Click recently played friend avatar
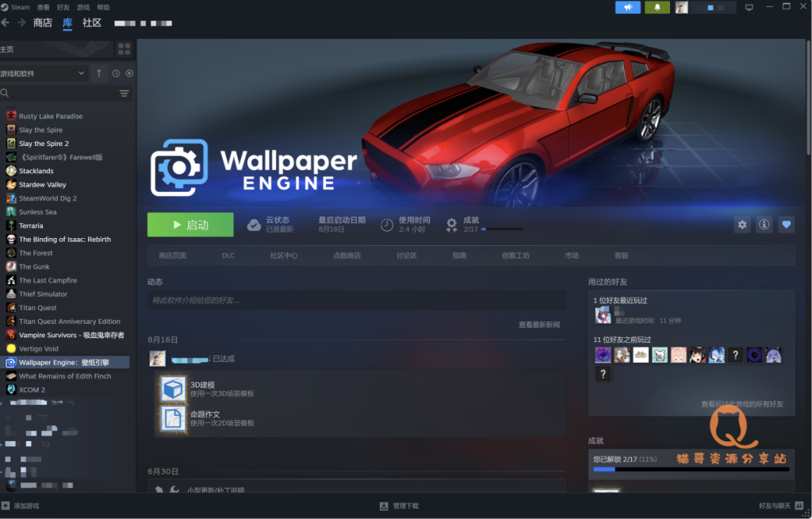Viewport: 812px width, 519px height. 603,315
